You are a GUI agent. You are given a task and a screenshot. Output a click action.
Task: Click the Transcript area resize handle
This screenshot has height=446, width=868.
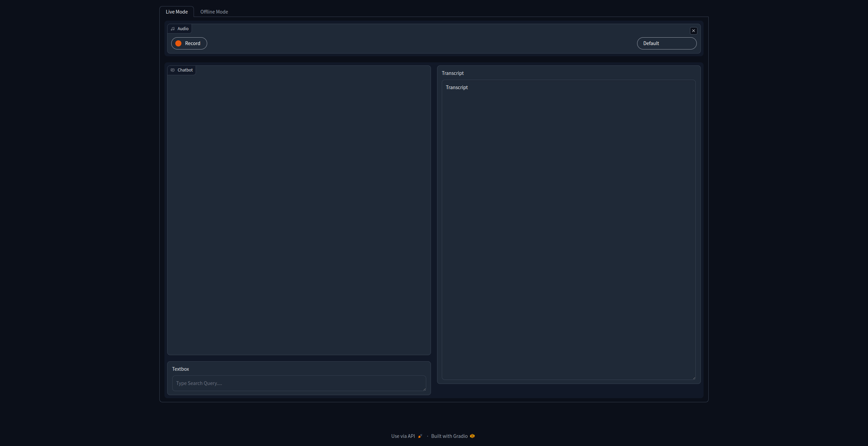pyautogui.click(x=694, y=378)
